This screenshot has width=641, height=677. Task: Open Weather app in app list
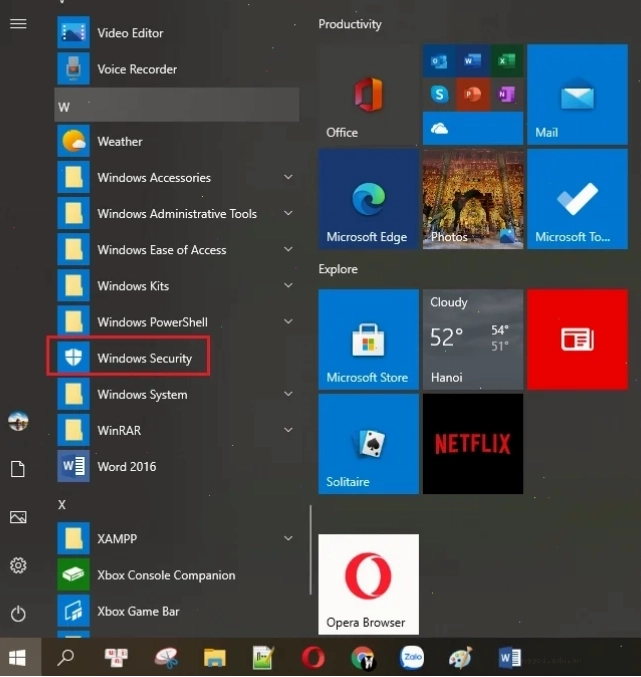pyautogui.click(x=176, y=141)
